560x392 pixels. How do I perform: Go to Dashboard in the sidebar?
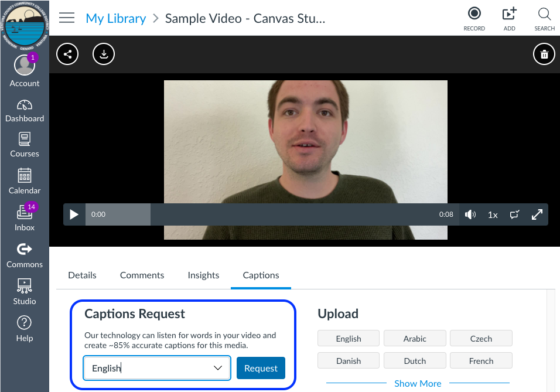click(24, 111)
